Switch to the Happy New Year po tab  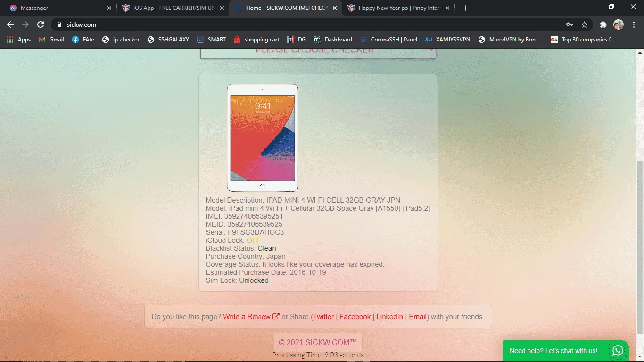point(398,8)
